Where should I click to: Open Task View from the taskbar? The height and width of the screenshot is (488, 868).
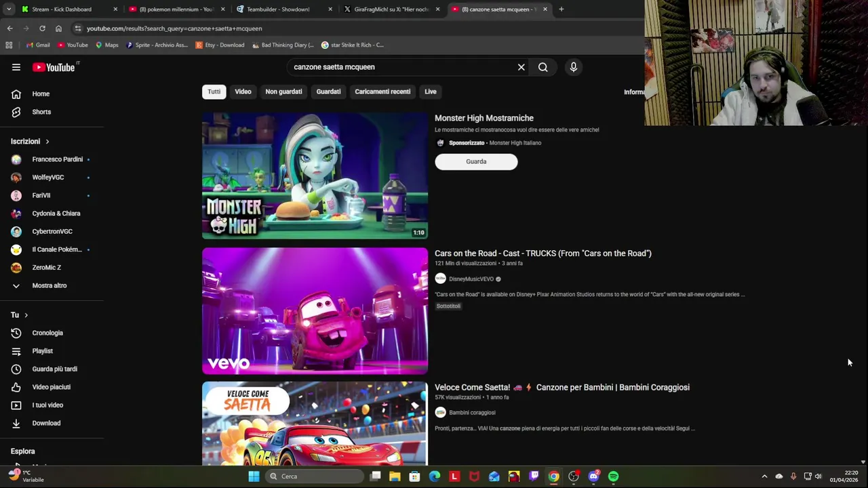point(375,476)
